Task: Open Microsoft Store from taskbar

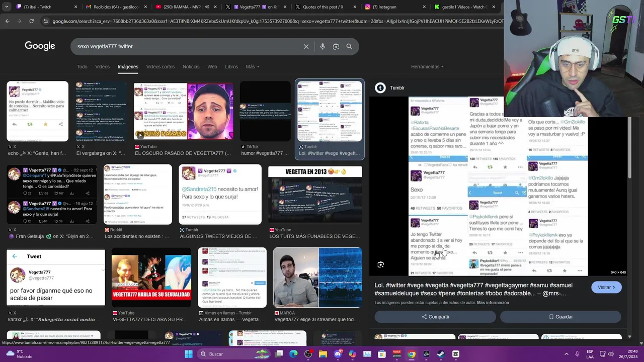Action: [x=382, y=354]
